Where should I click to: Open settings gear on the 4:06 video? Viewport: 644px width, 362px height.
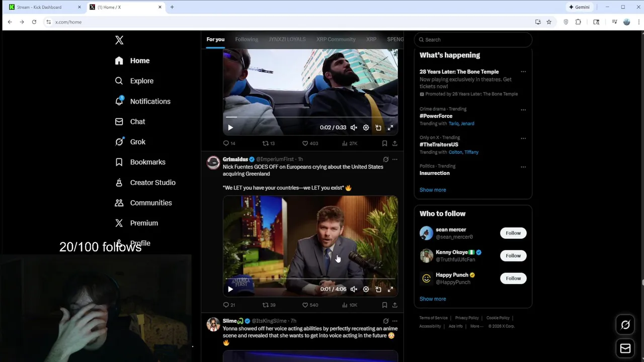[366, 289]
